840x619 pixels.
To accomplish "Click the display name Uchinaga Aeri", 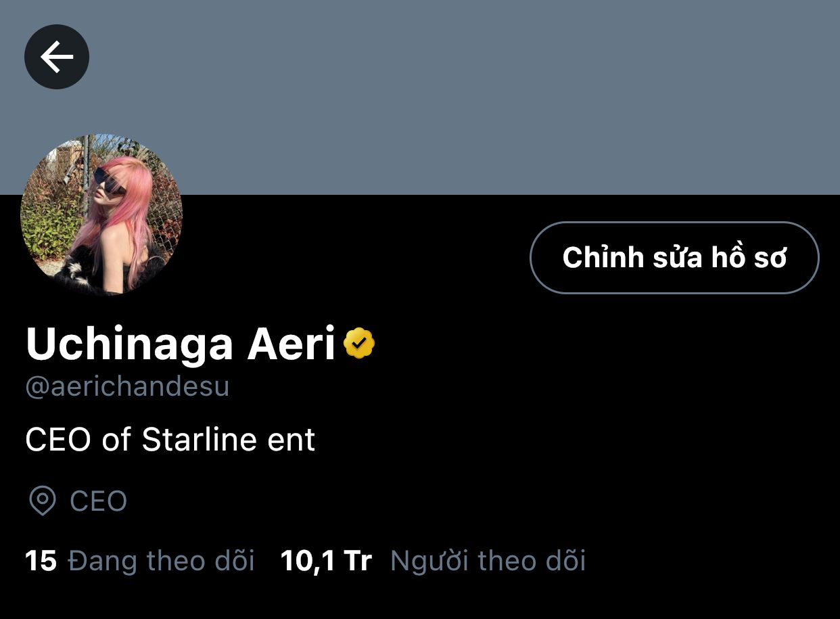I will coord(181,344).
